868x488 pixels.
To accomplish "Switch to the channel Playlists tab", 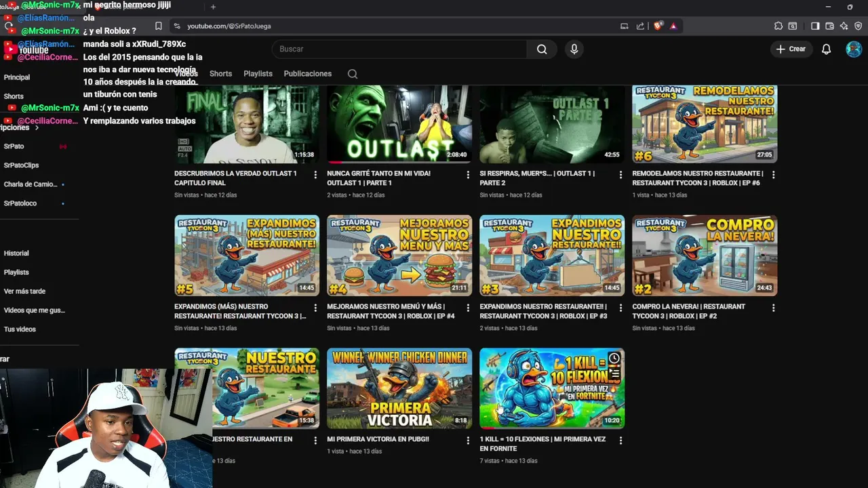I will [258, 74].
